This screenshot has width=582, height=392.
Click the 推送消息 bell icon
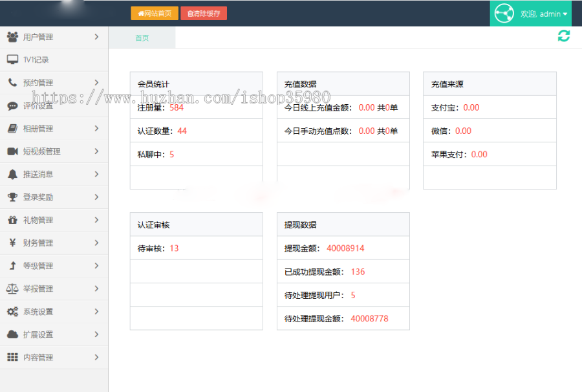(13, 174)
